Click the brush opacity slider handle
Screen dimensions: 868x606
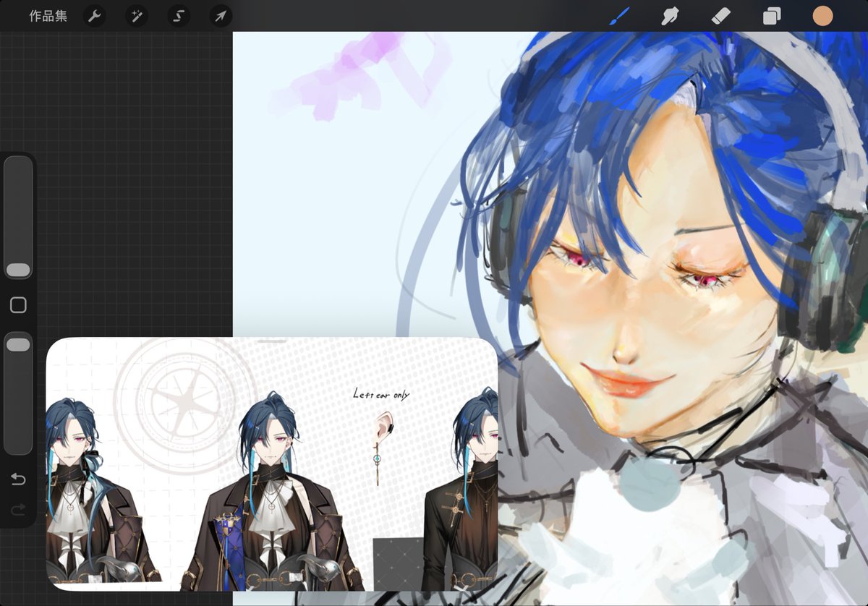click(18, 345)
